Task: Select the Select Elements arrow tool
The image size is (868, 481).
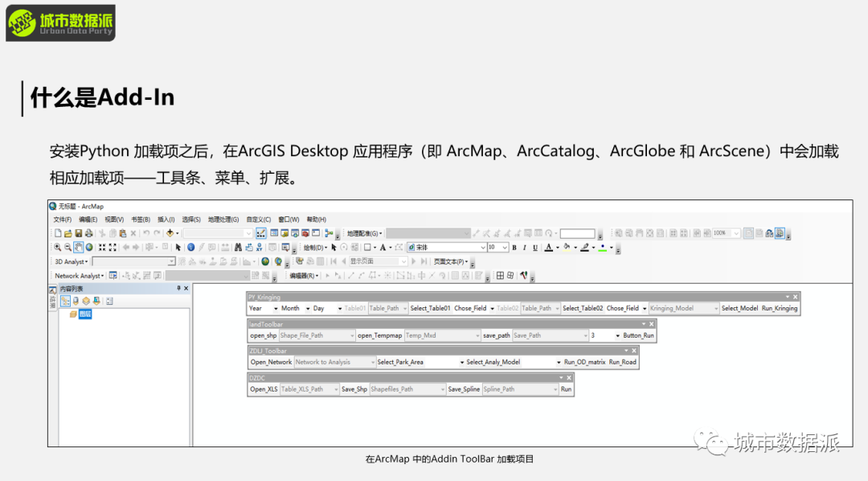Action: tap(178, 247)
